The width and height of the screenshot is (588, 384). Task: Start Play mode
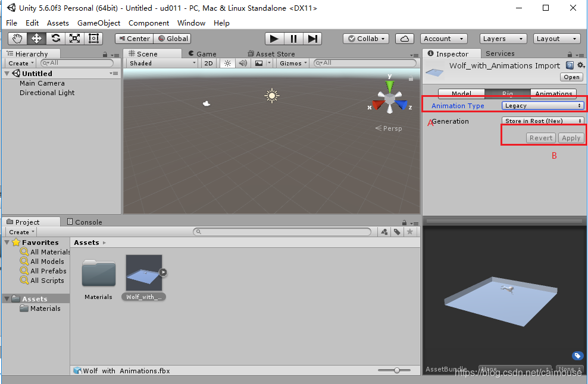274,39
